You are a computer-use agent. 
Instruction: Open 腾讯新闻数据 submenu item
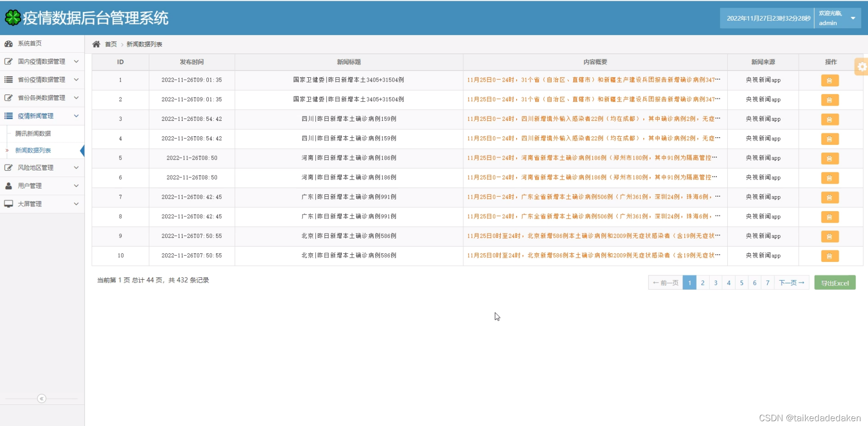pos(33,134)
